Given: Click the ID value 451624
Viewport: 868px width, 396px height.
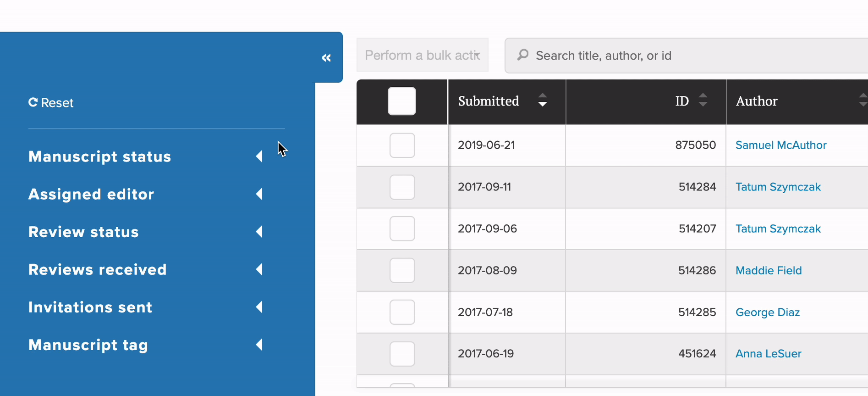Looking at the screenshot, I should (697, 353).
